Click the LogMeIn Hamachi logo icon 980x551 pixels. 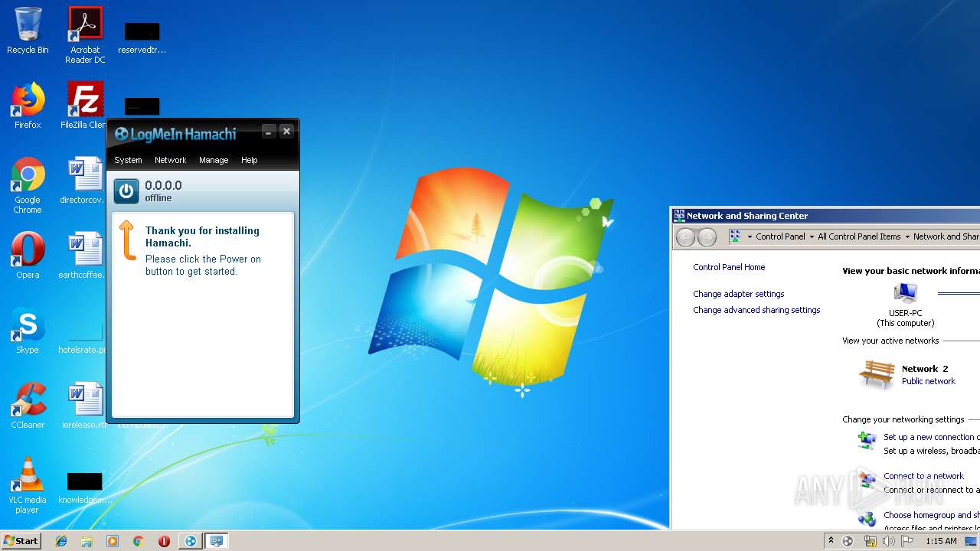(x=121, y=134)
